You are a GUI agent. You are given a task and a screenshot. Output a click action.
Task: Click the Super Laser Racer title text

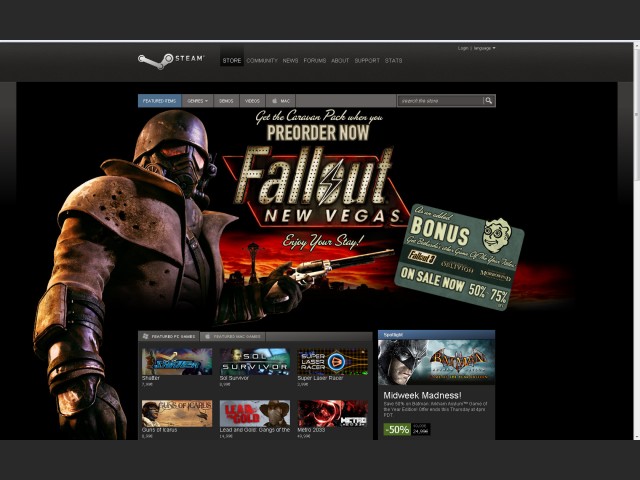(320, 378)
